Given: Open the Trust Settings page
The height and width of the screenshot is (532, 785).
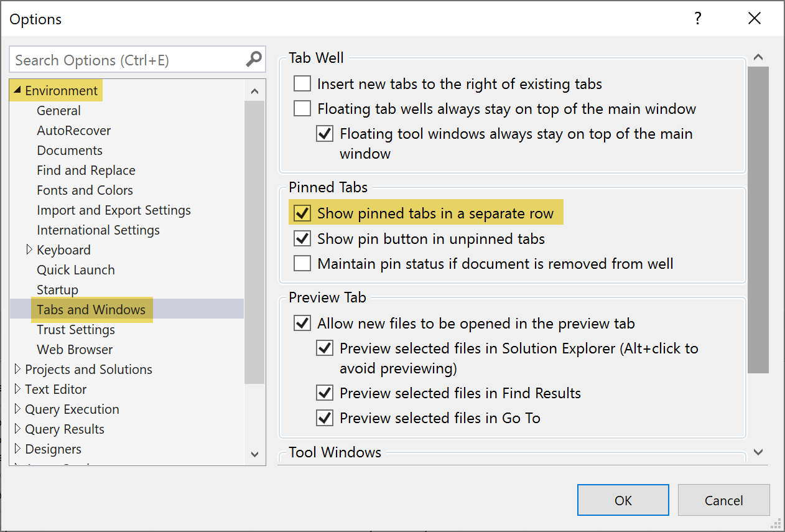Looking at the screenshot, I should pyautogui.click(x=76, y=329).
